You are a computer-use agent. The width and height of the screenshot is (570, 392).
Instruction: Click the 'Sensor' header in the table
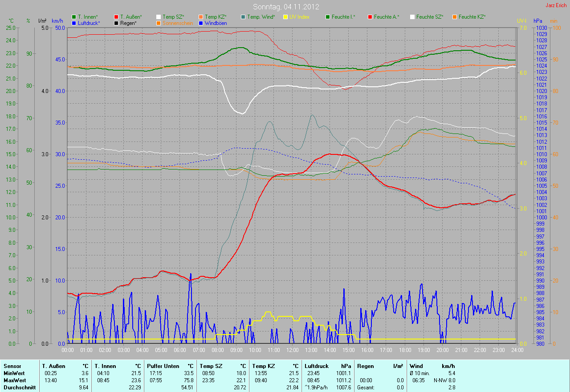click(x=12, y=366)
